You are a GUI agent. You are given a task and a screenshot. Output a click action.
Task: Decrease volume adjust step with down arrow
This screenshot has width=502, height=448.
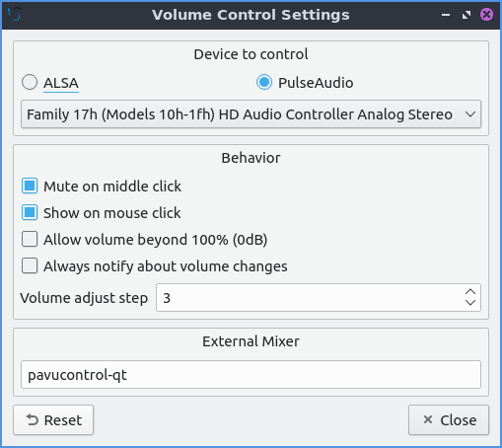[x=470, y=303]
